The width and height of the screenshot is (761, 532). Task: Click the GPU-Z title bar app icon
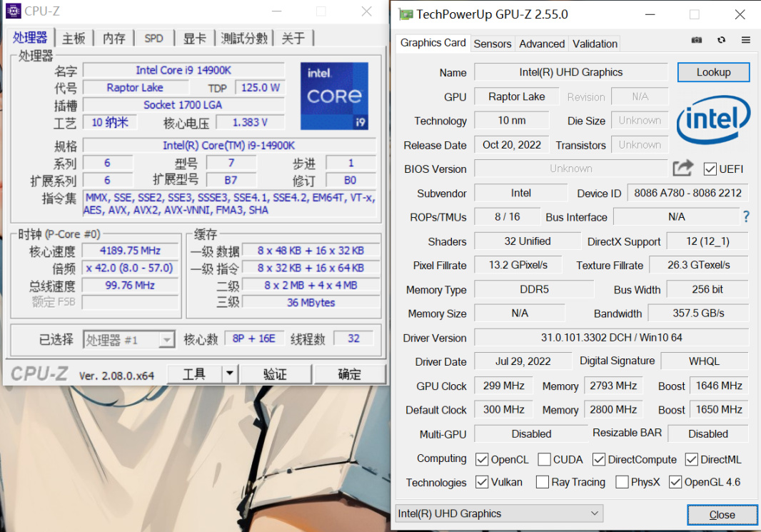click(x=405, y=14)
